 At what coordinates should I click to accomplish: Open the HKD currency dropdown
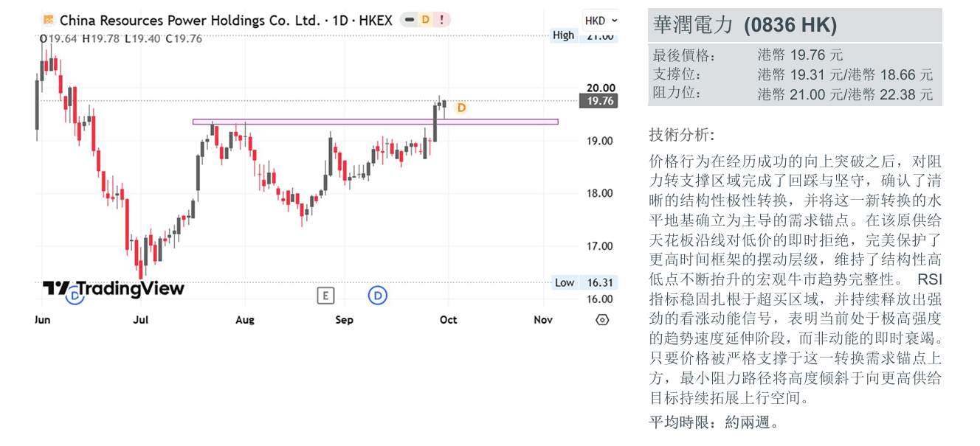(601, 21)
